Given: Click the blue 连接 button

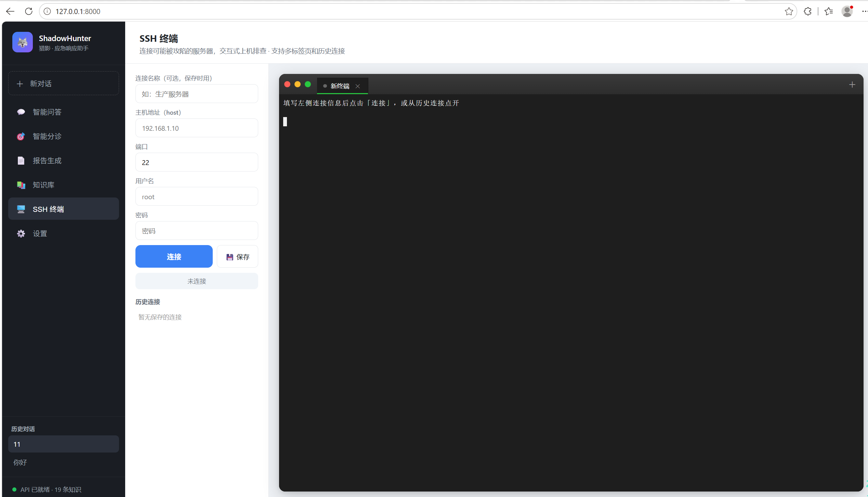Looking at the screenshot, I should 174,256.
